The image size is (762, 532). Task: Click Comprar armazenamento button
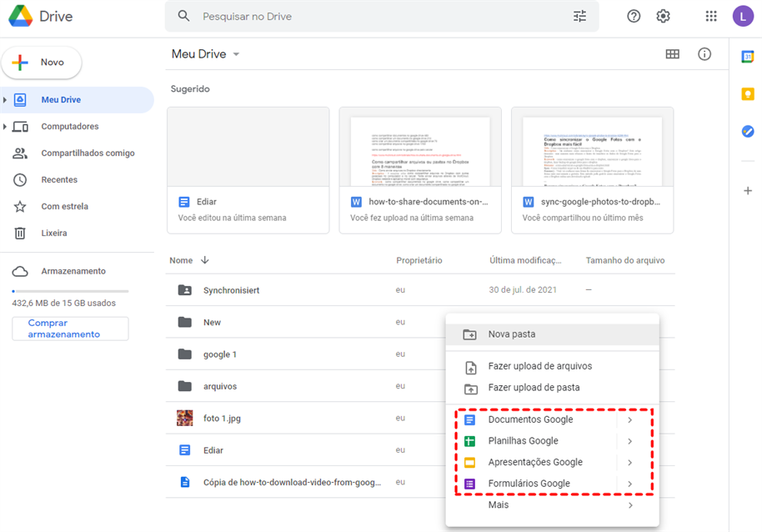click(70, 329)
